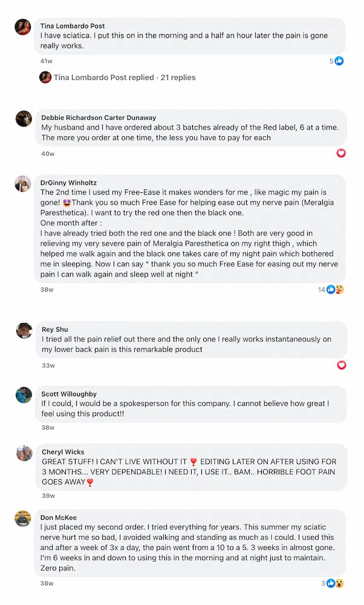Screen dimensions: 364x605
Task: Click the heart reaction on Debbie's comment
Action: tap(341, 153)
